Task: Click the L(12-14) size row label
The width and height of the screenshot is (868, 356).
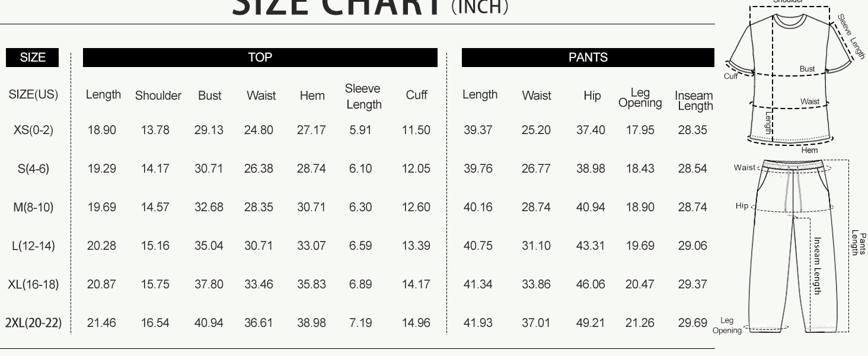Action: tap(33, 246)
